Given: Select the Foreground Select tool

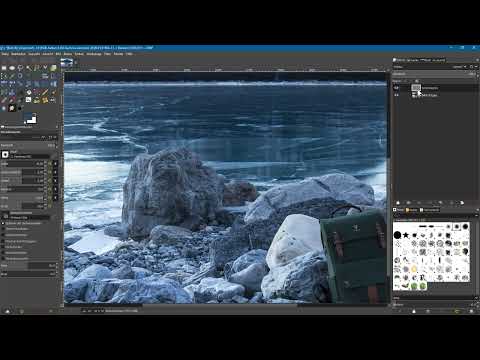Looking at the screenshot, I should click(53, 68).
